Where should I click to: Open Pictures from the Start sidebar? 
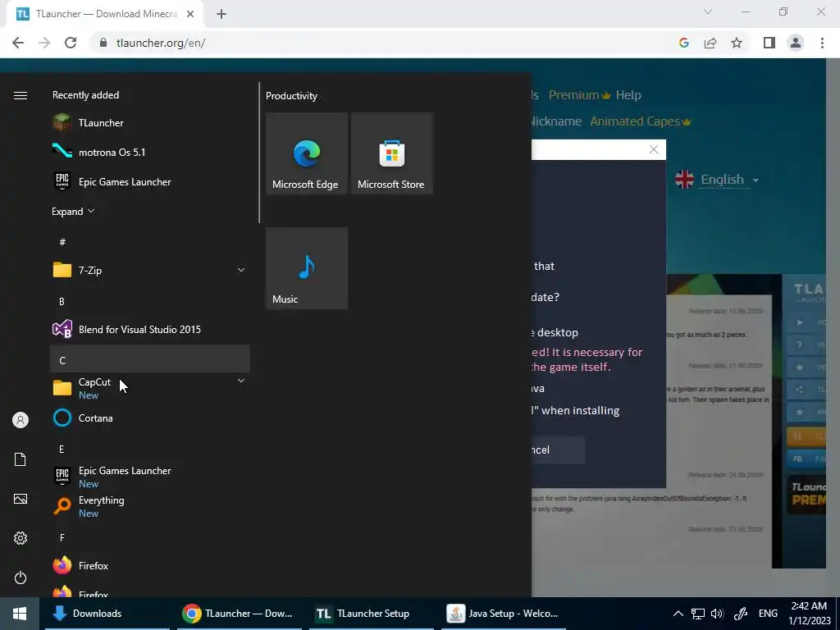21,499
